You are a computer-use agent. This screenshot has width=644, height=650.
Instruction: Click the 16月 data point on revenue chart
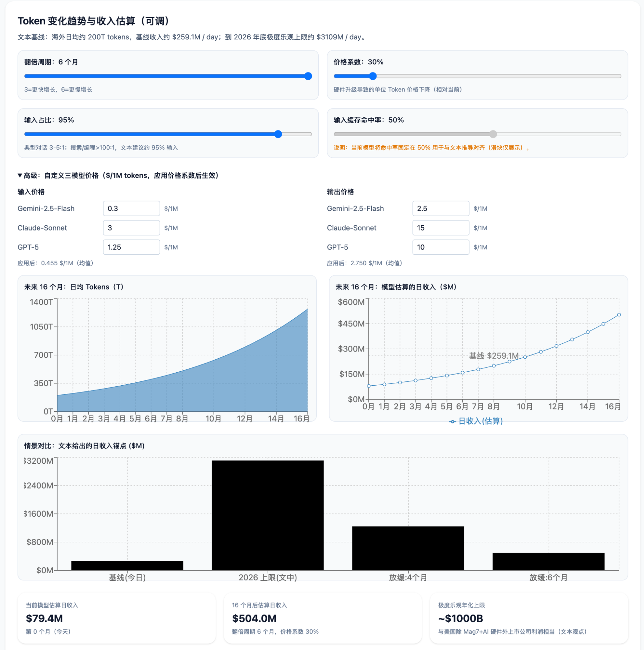619,315
